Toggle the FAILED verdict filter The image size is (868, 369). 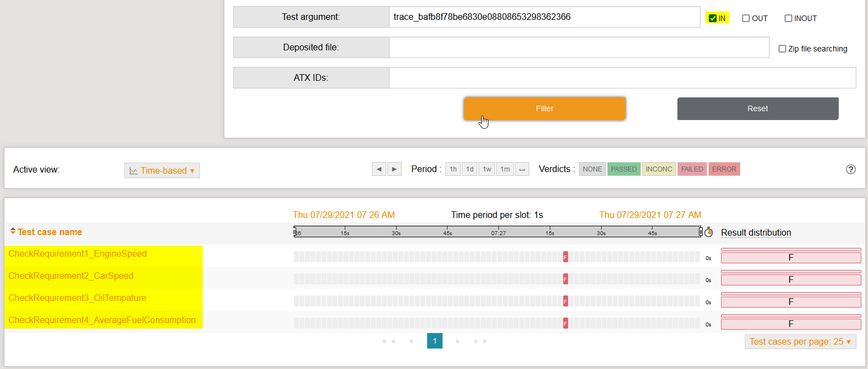coord(692,169)
